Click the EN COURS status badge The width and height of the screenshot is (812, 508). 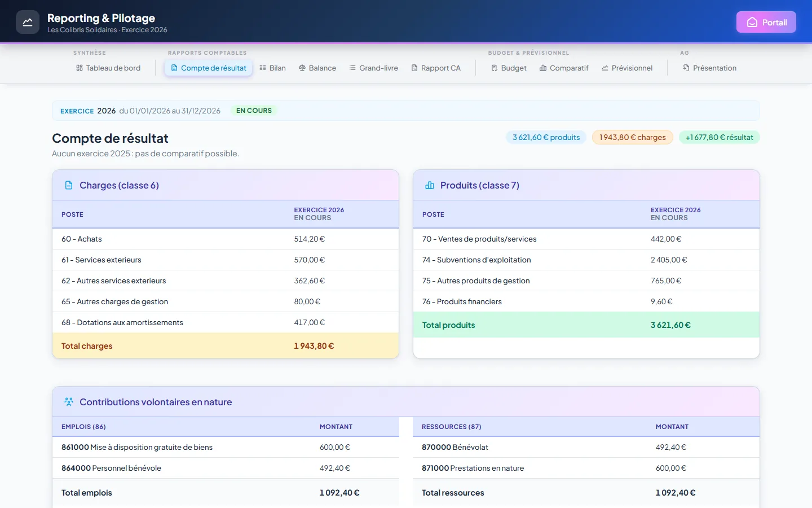254,111
